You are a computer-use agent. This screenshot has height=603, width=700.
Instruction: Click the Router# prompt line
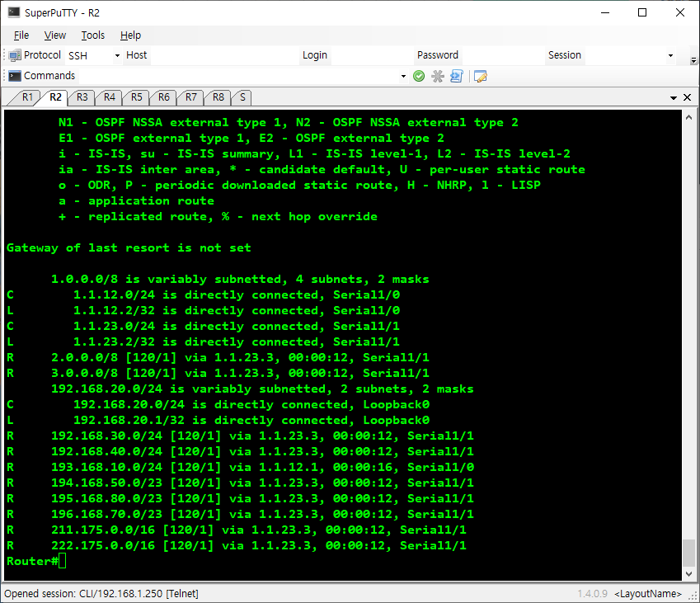pos(36,562)
